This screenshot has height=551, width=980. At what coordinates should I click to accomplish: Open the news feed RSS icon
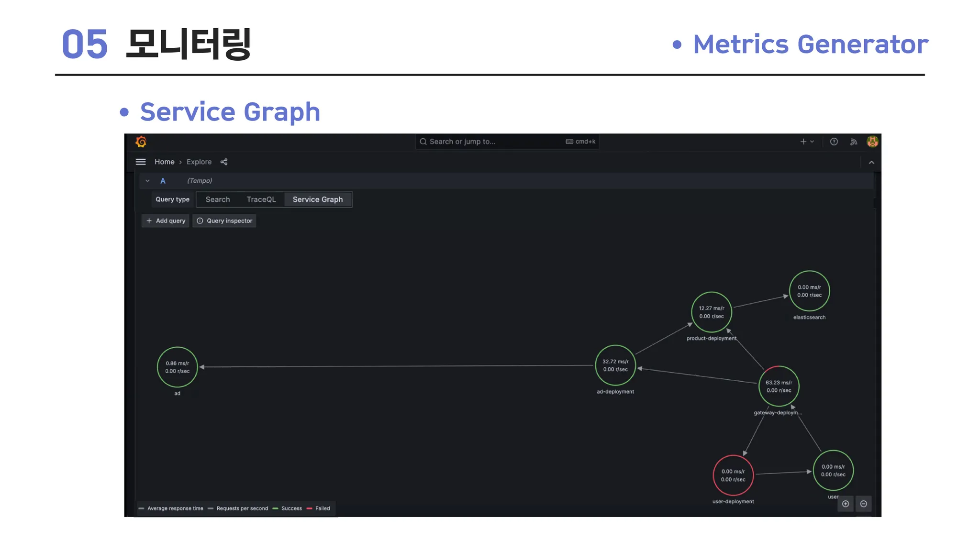coord(853,142)
